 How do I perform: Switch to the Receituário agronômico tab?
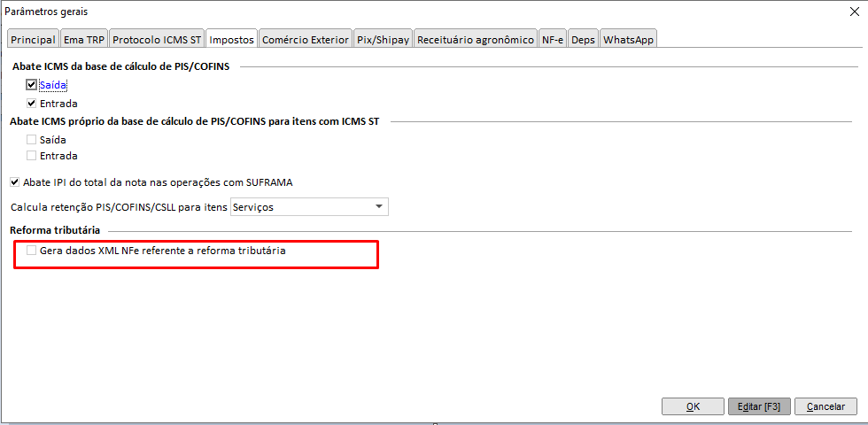tap(476, 40)
